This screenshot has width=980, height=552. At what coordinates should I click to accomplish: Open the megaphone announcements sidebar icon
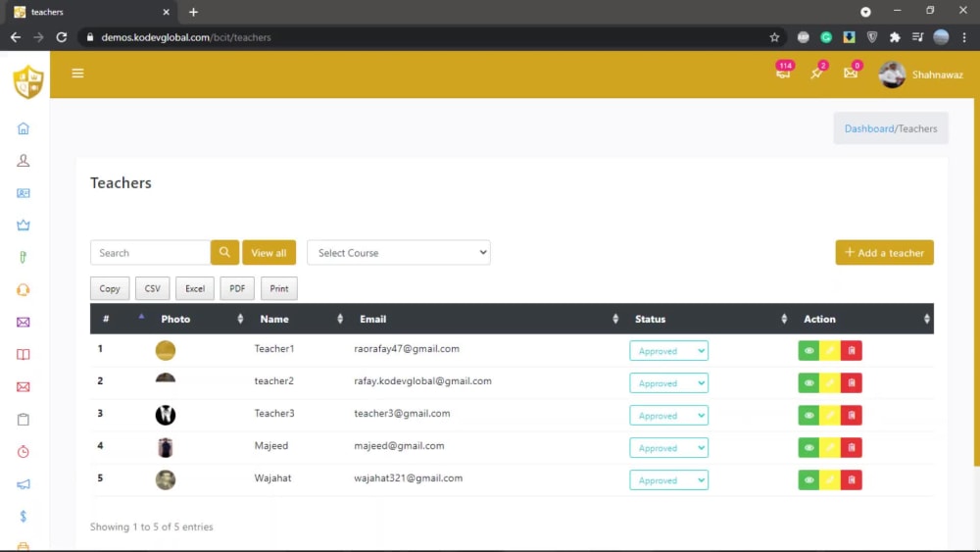[24, 484]
